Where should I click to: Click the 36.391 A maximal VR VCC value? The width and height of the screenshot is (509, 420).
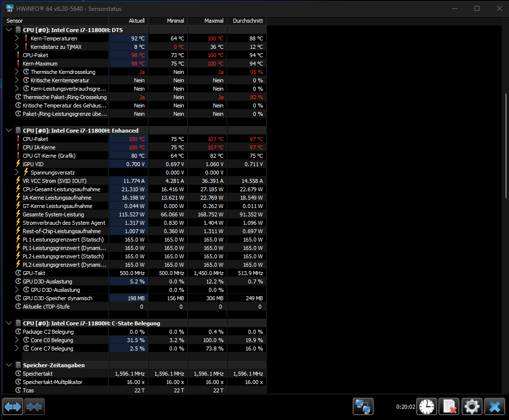point(212,181)
